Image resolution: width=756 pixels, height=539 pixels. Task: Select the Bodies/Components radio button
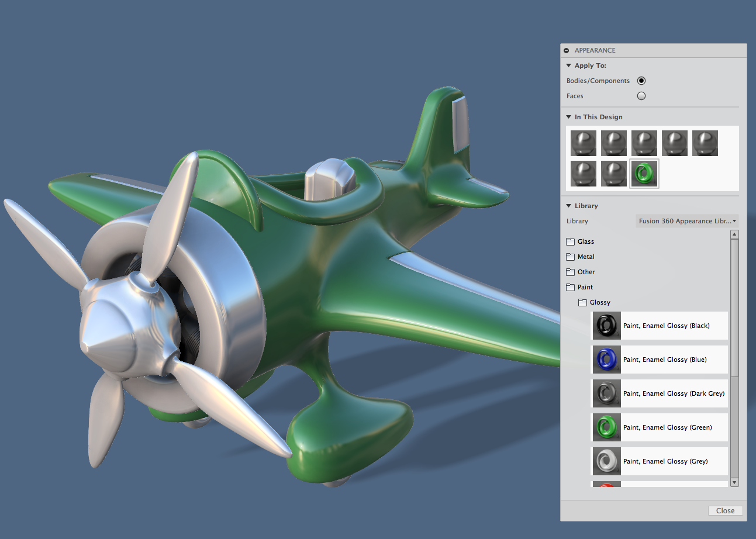[x=641, y=81]
